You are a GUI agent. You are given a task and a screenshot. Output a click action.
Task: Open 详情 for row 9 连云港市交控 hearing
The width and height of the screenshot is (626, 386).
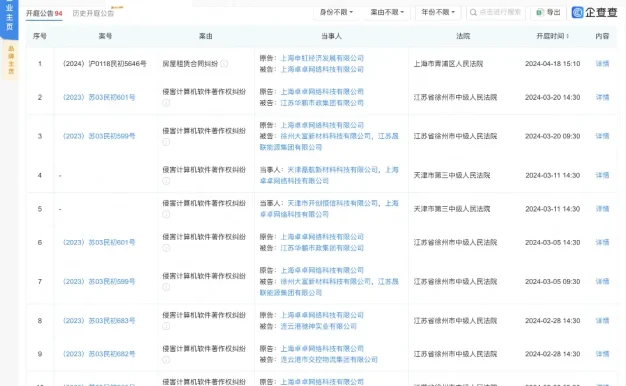(602, 354)
